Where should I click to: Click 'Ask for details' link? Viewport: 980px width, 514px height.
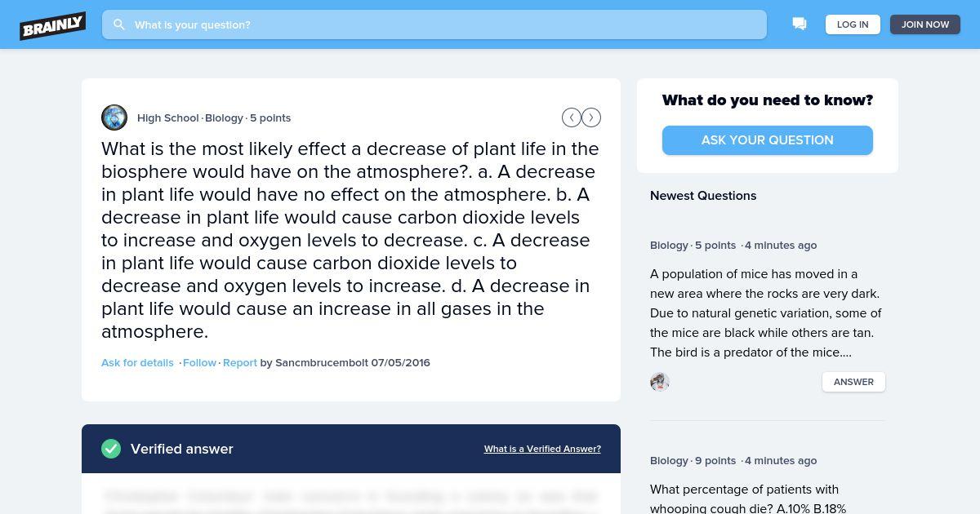click(x=137, y=362)
